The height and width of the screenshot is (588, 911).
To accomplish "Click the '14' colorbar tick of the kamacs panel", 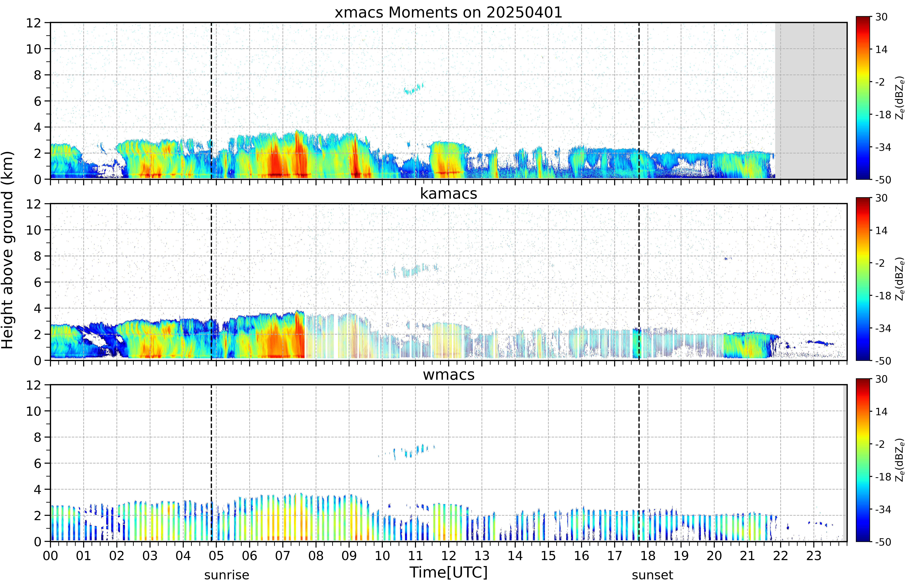I will tap(881, 231).
